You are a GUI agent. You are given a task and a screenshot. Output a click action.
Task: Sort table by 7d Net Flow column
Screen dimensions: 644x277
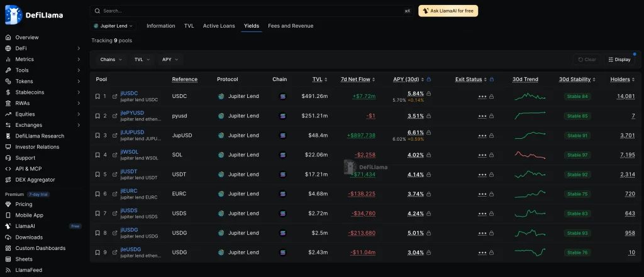(x=358, y=80)
